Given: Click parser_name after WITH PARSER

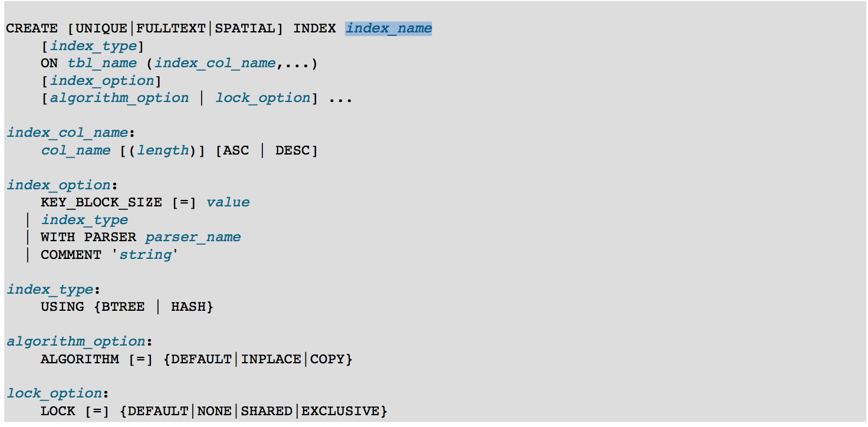Looking at the screenshot, I should tap(193, 237).
